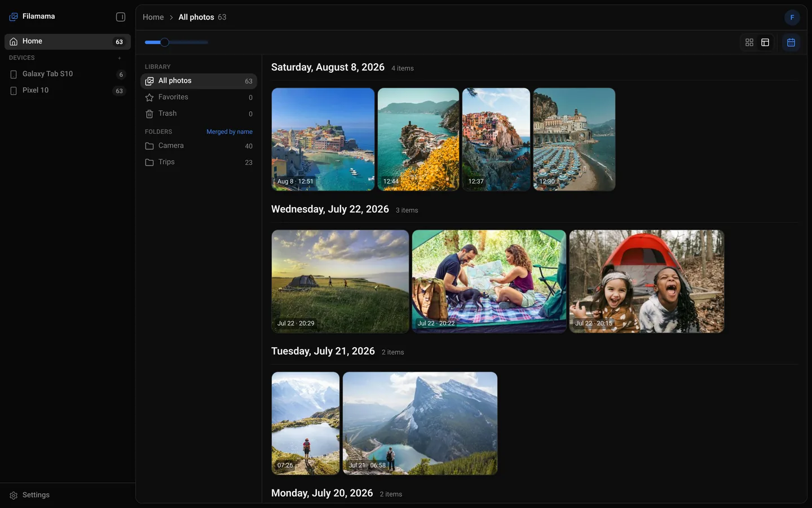Click the Settings gear icon
The width and height of the screenshot is (812, 508).
14,496
